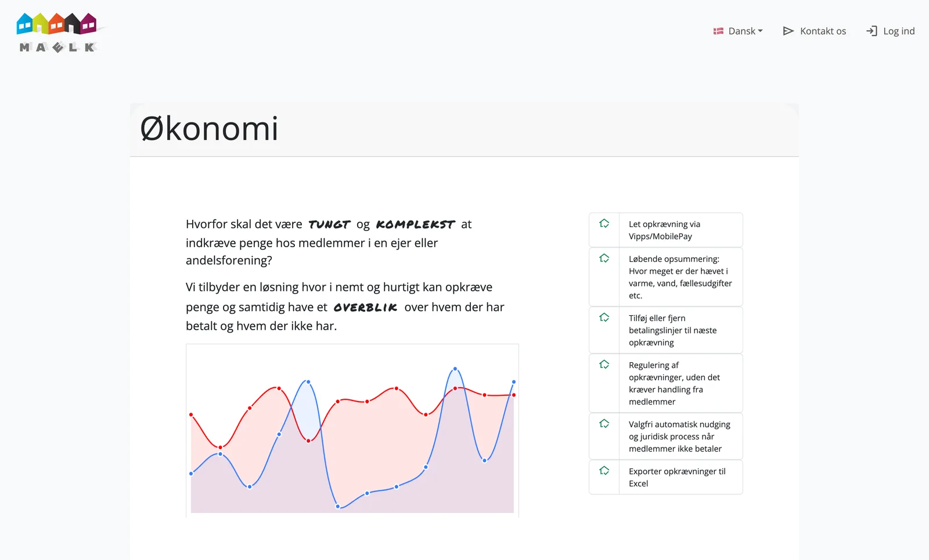This screenshot has width=929, height=560.
Task: Select the Exporter opkrævninger til Excel item
Action: (666, 477)
